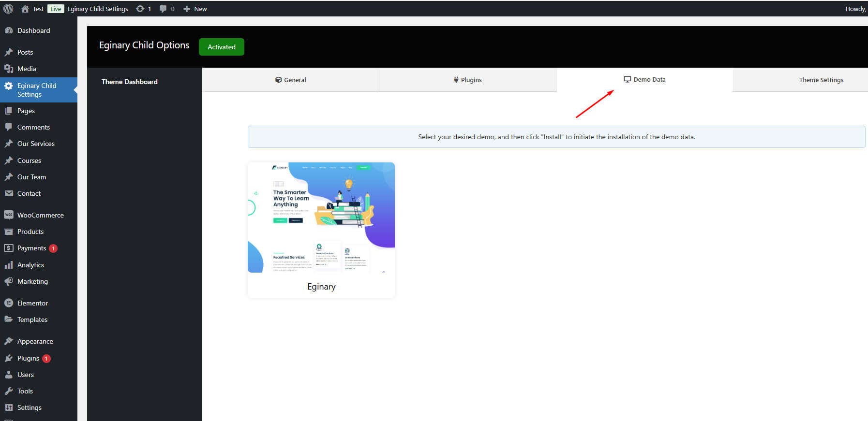This screenshot has height=421, width=868.
Task: Click the Tools wrench icon
Action: 9,391
